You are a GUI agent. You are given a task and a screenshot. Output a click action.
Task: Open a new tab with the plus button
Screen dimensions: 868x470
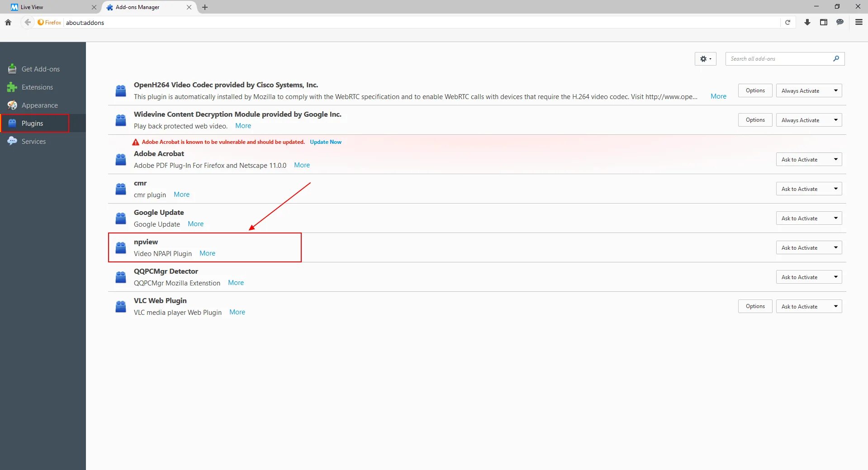pos(205,7)
